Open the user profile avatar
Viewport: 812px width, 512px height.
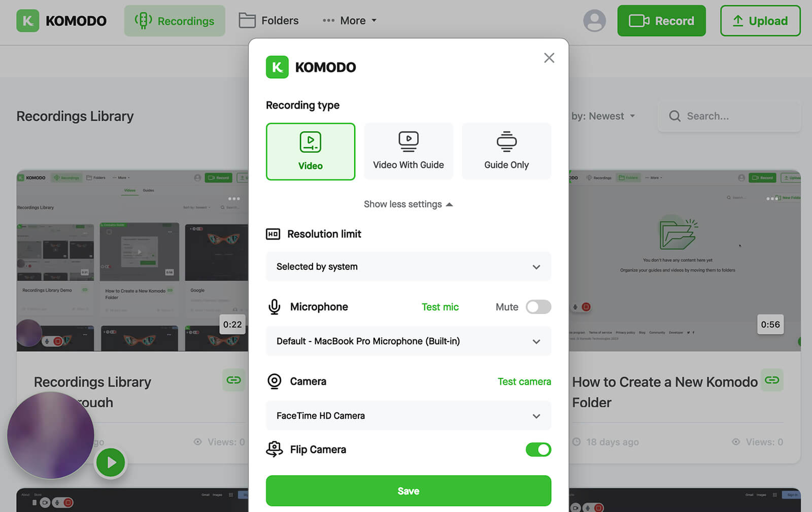click(594, 21)
